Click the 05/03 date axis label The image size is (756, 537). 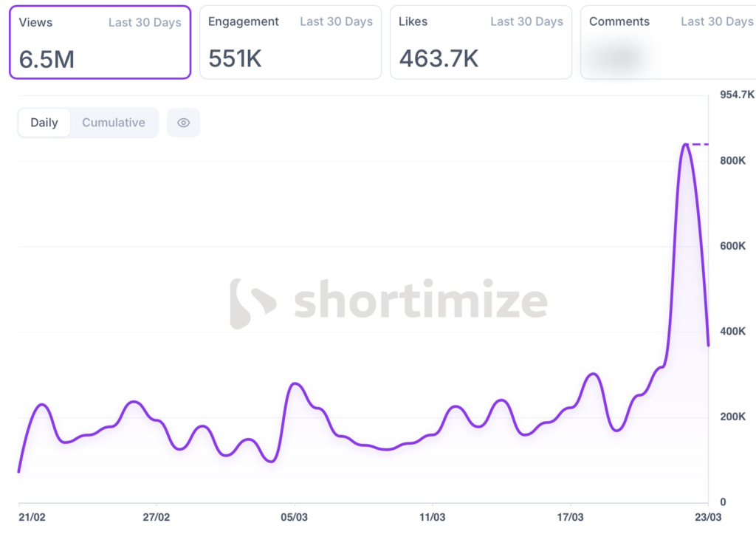[x=294, y=517]
